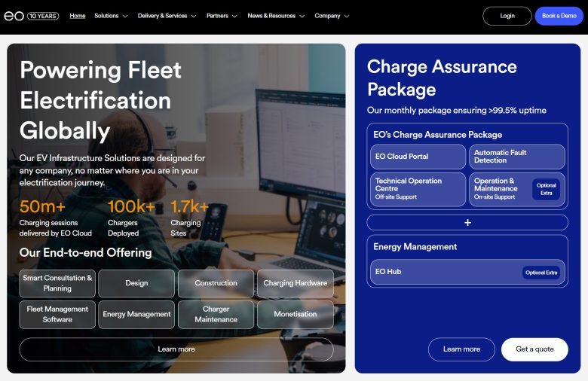Viewport: 588px width, 381px height.
Task: Click Learn more under End-to-end Offering
Action: [x=176, y=349]
